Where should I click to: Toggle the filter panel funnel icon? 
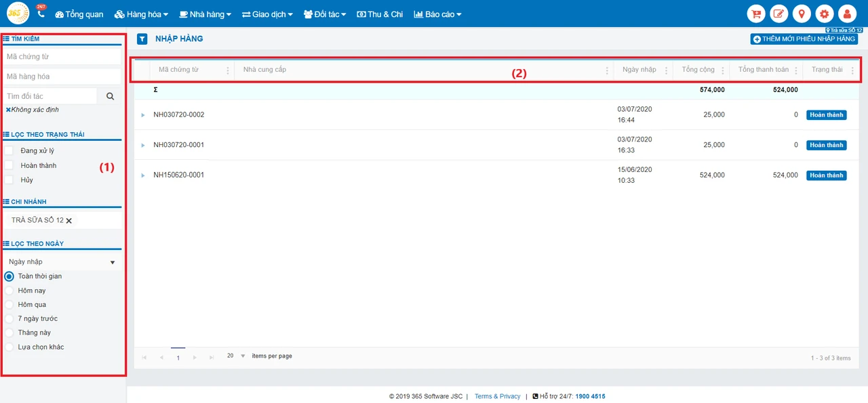(142, 39)
